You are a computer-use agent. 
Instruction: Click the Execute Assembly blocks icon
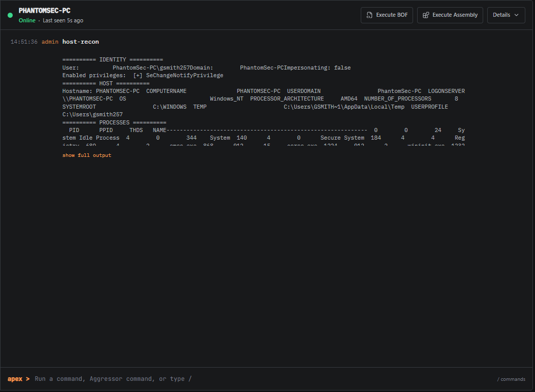pyautogui.click(x=426, y=15)
